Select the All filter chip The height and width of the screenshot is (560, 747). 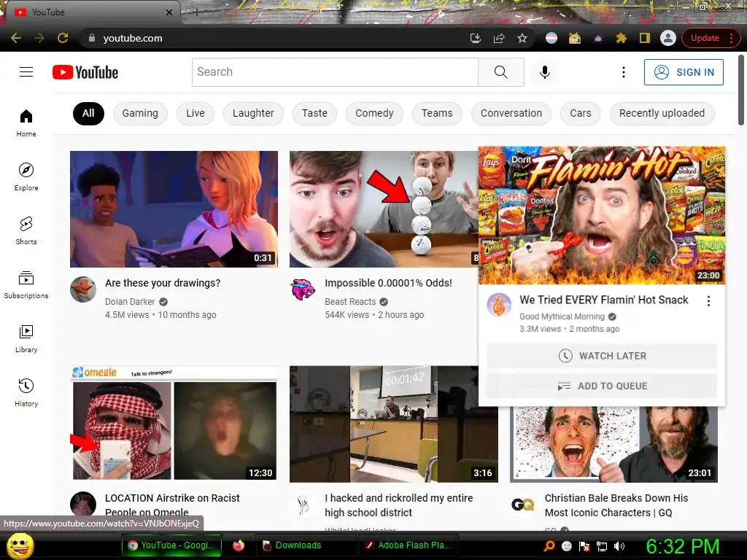coord(88,113)
